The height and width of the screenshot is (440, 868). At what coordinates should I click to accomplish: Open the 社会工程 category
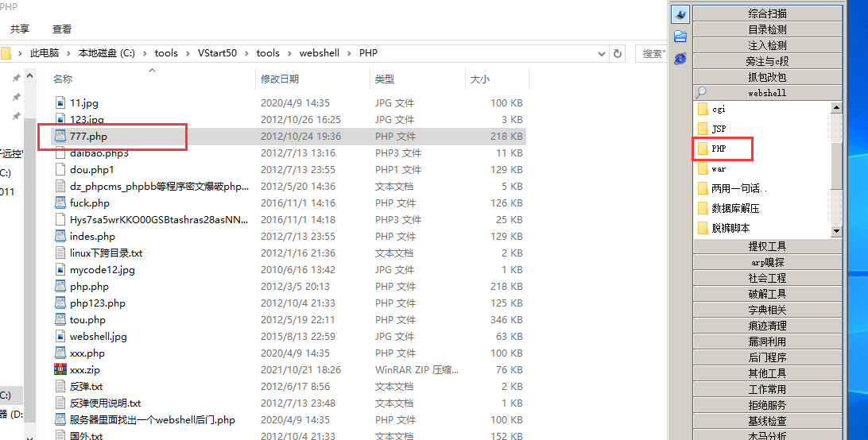coord(767,278)
